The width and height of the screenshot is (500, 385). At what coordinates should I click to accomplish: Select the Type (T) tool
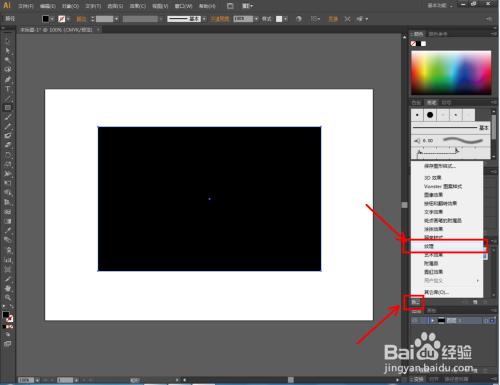(8, 89)
